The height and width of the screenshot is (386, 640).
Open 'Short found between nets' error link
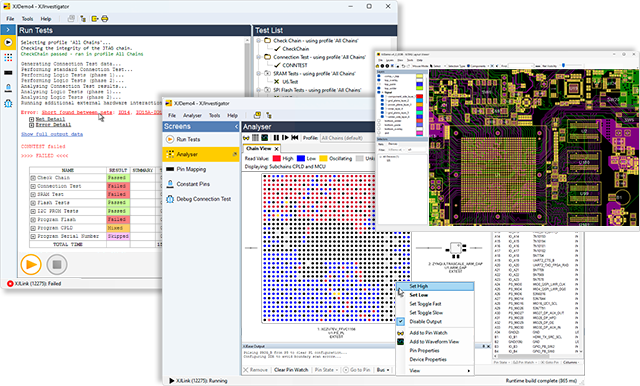coord(77,112)
